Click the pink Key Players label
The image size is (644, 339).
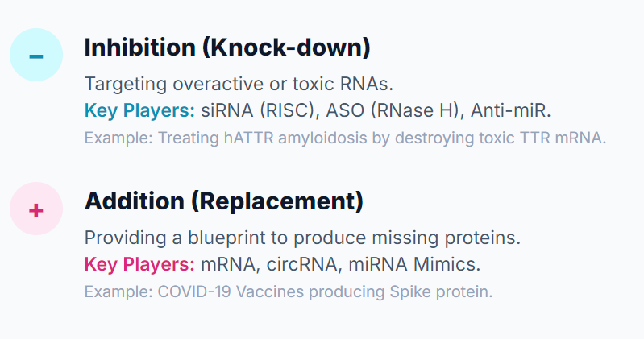click(x=139, y=264)
